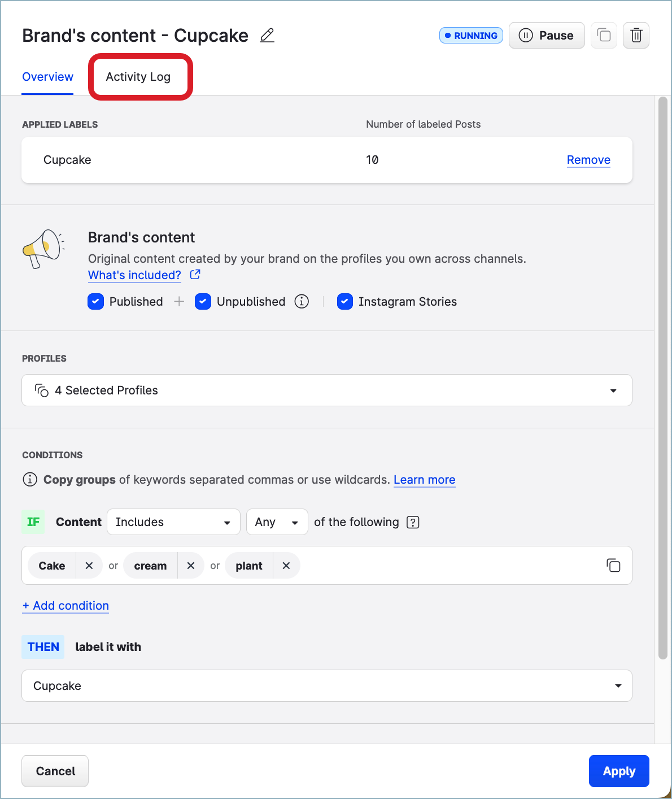Click the pencil icon to rename the rule
672x799 pixels.
[267, 35]
